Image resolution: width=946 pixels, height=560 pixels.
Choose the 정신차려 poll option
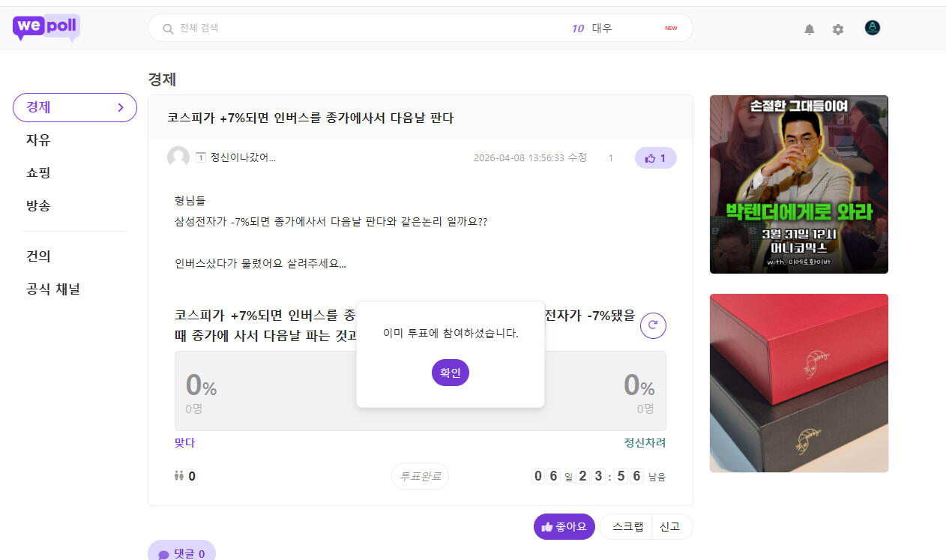coord(645,442)
